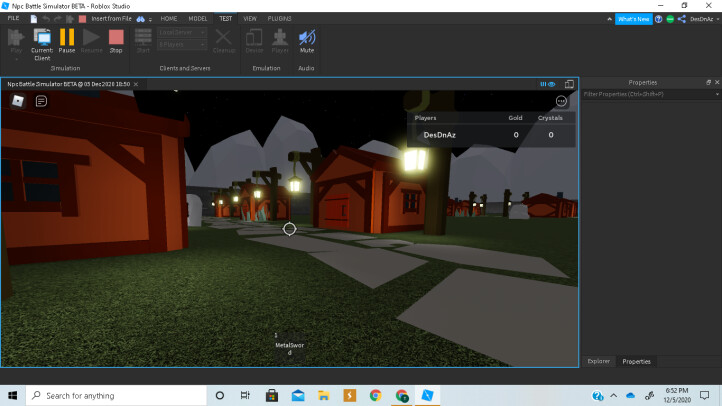
Task: Open the Filter Properties dropdown arrow
Action: [x=717, y=94]
